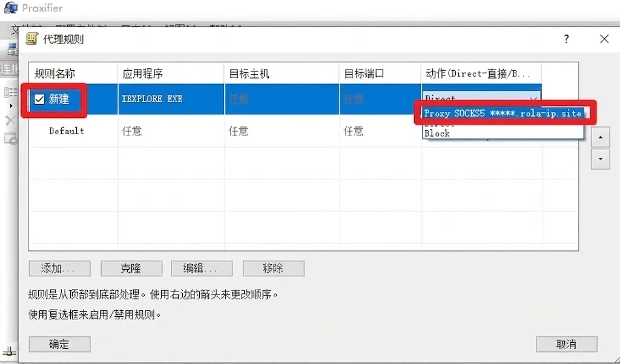Click the 规则名称 column header
Image resolution: width=620 pixels, height=364 pixels.
[x=73, y=73]
